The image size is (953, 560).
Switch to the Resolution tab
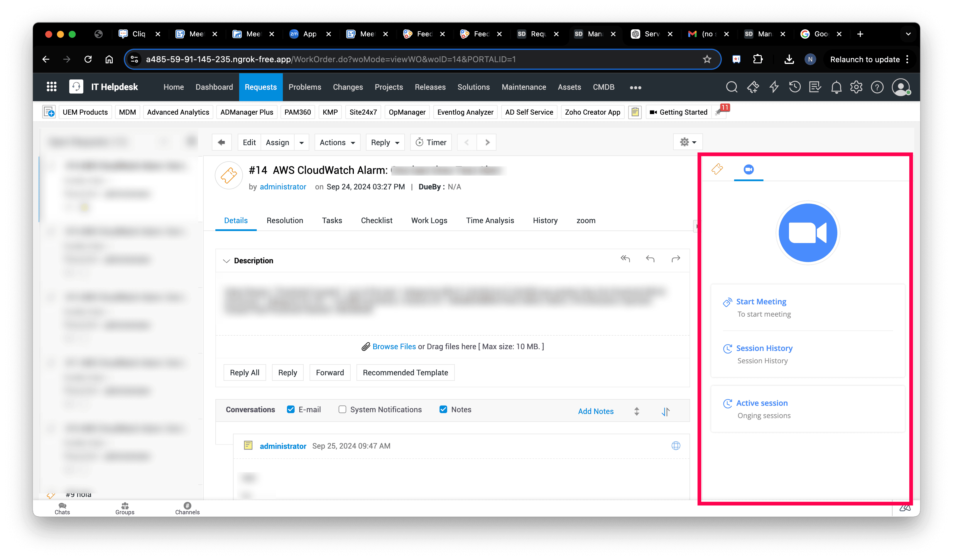285,220
